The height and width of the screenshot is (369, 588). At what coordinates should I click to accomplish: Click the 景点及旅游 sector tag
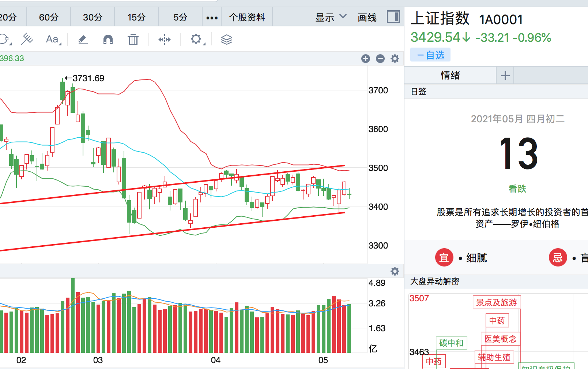click(x=497, y=302)
